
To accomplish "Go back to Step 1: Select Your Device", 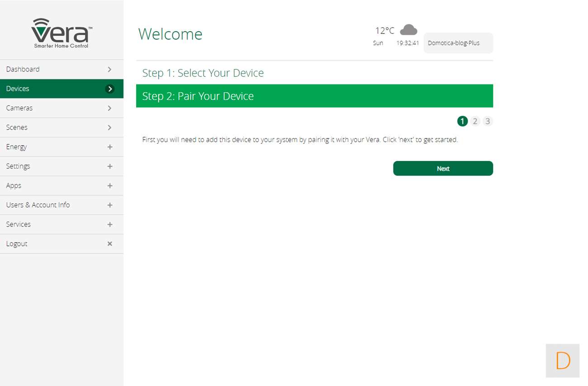I will tap(203, 73).
